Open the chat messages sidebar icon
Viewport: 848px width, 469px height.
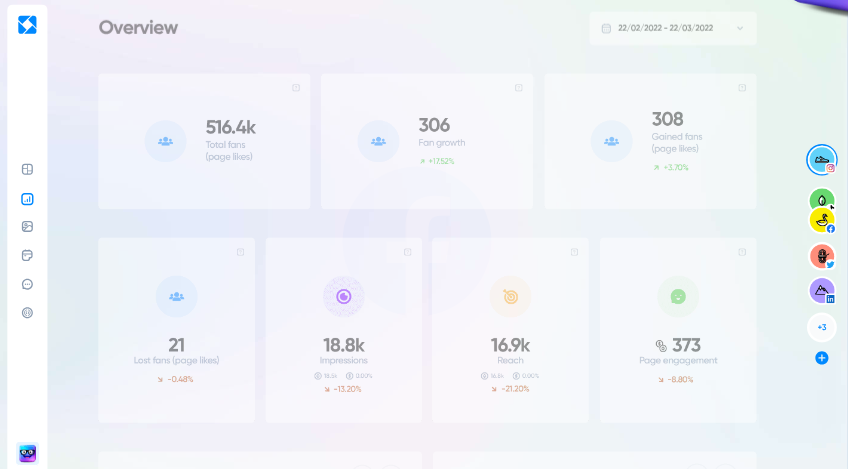pos(27,284)
